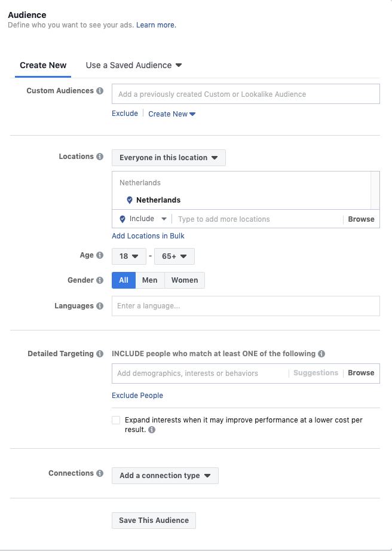Open Add Locations in Bulk
The height and width of the screenshot is (551, 392).
coord(148,236)
